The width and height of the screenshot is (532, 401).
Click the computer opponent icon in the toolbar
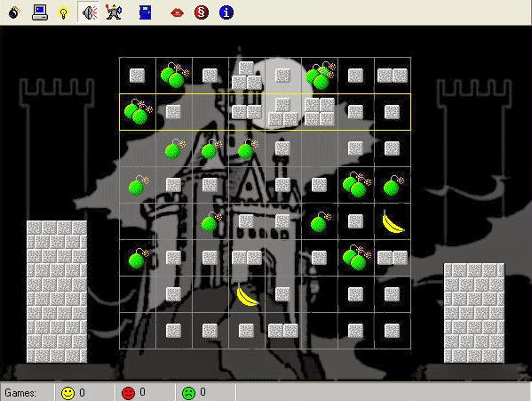(40, 12)
